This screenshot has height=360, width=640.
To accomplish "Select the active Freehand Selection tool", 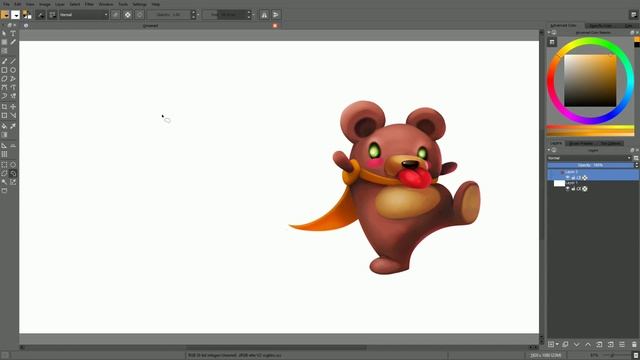I will (13, 173).
